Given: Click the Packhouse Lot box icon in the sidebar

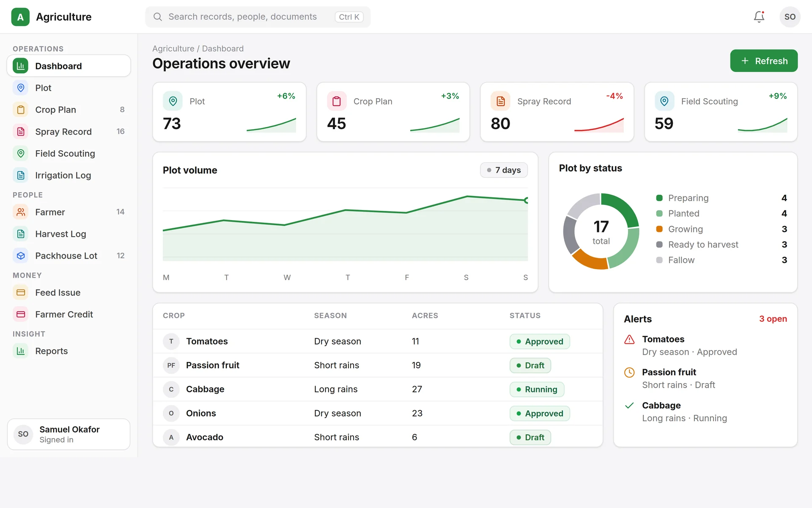Looking at the screenshot, I should (21, 256).
